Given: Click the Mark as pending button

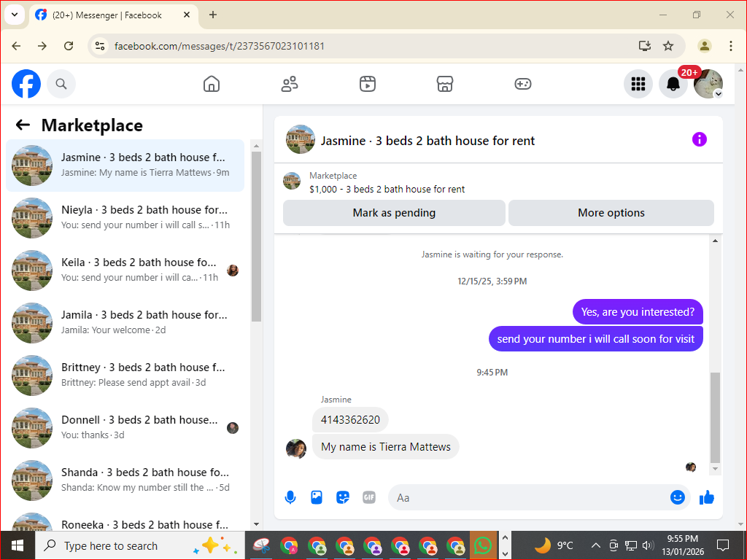Looking at the screenshot, I should coord(394,213).
